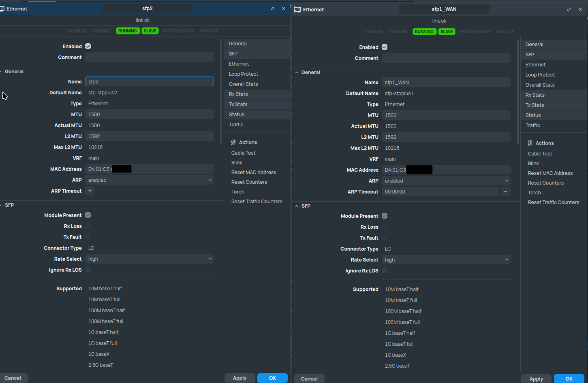
Task: Close the sfp2 Ethernet window
Action: tap(284, 9)
